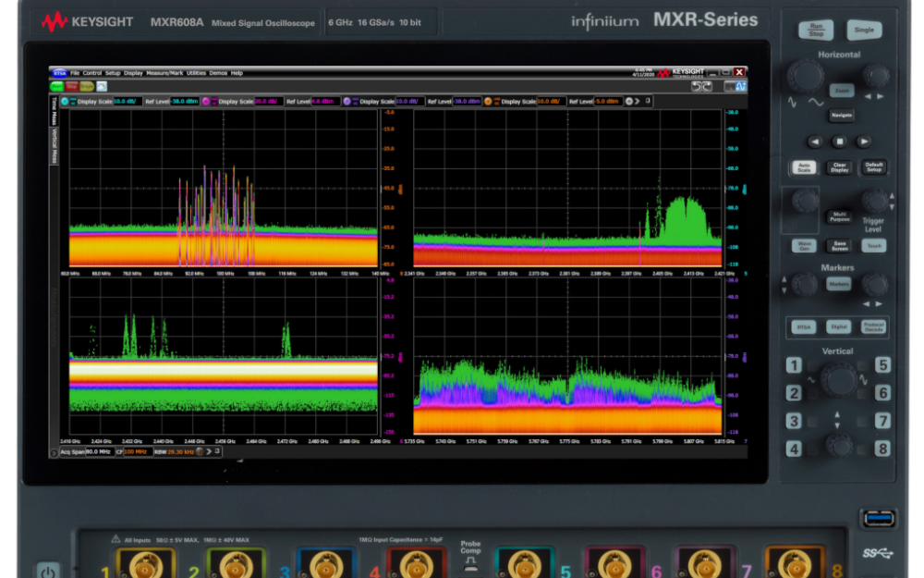Click the Touch key
924x578 pixels.
pos(874,246)
